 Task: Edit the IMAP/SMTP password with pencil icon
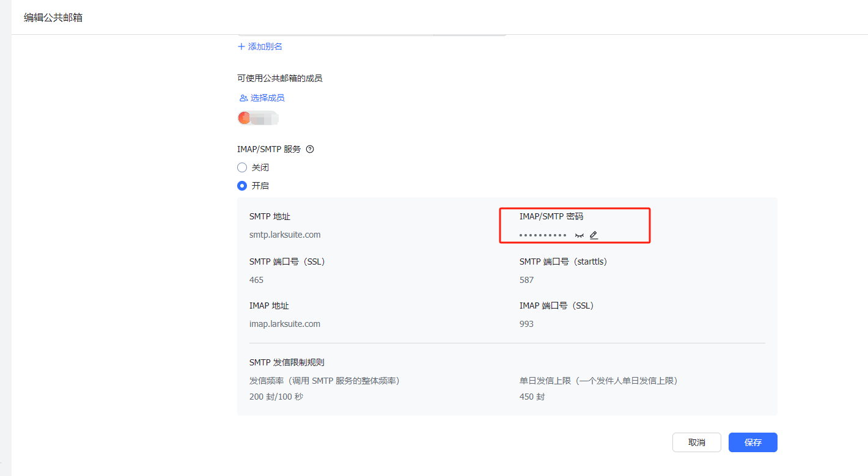click(594, 235)
